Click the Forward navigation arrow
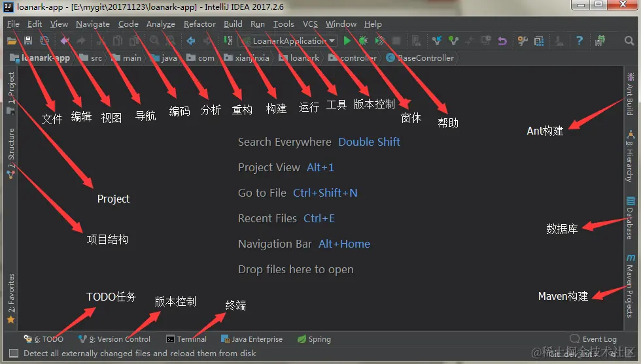The height and width of the screenshot is (364, 641). click(x=207, y=41)
